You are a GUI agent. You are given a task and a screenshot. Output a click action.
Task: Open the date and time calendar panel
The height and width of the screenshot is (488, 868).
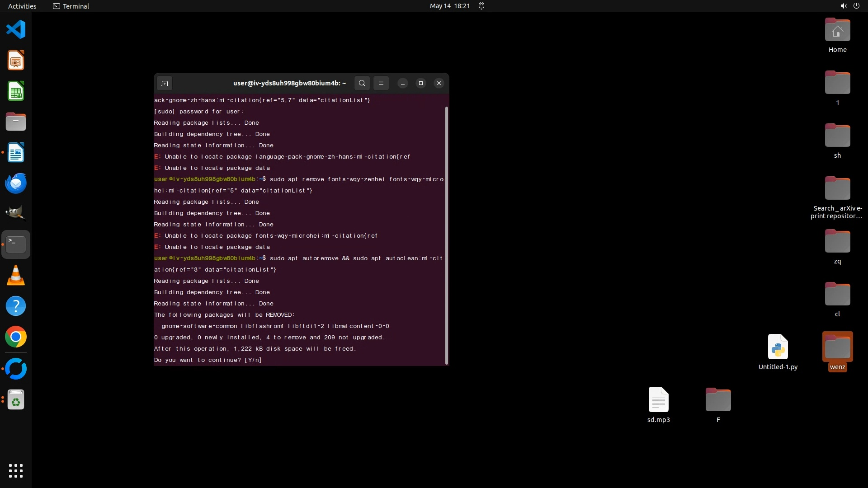tap(449, 6)
